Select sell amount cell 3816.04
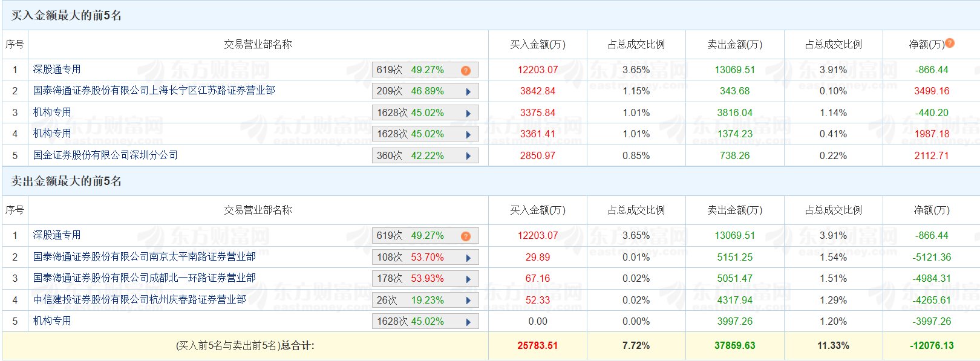This screenshot has height=361, width=980. click(735, 112)
